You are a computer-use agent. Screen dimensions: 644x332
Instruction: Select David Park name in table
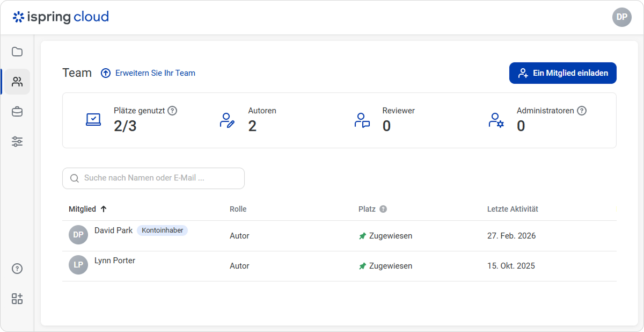coord(113,230)
